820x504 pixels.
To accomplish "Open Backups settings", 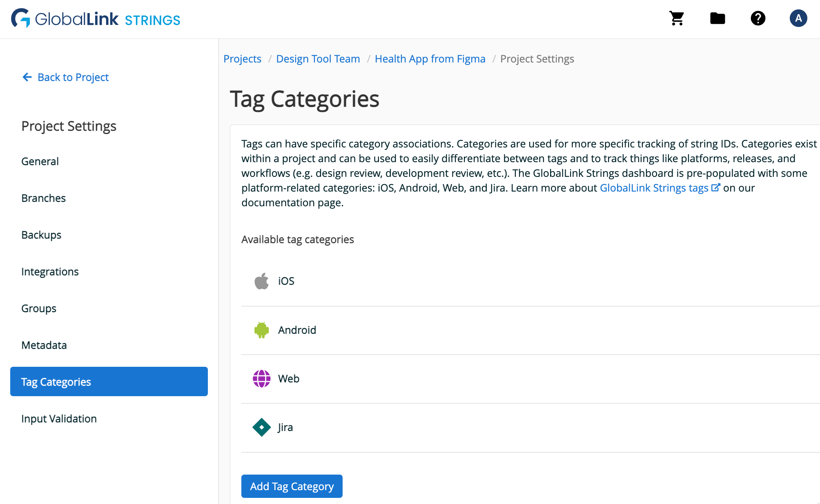I will point(41,235).
